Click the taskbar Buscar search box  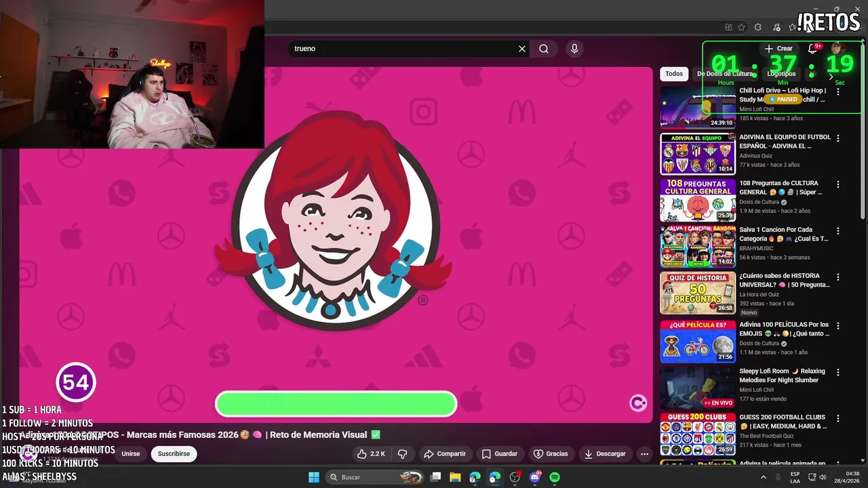point(375,477)
